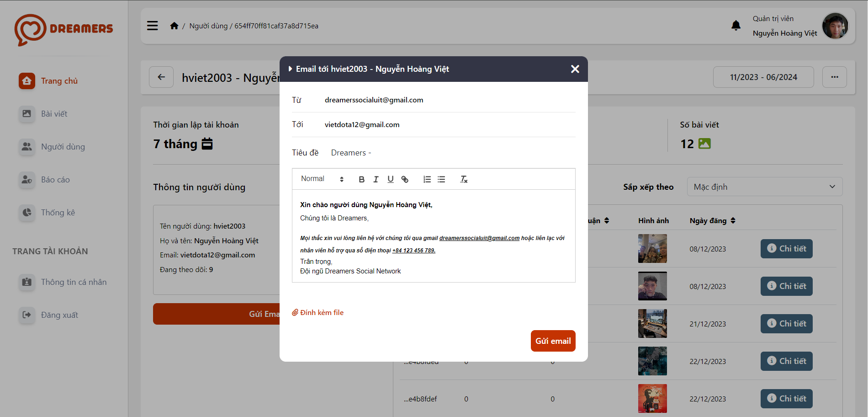
Task: Open the admin profile avatar
Action: click(835, 26)
